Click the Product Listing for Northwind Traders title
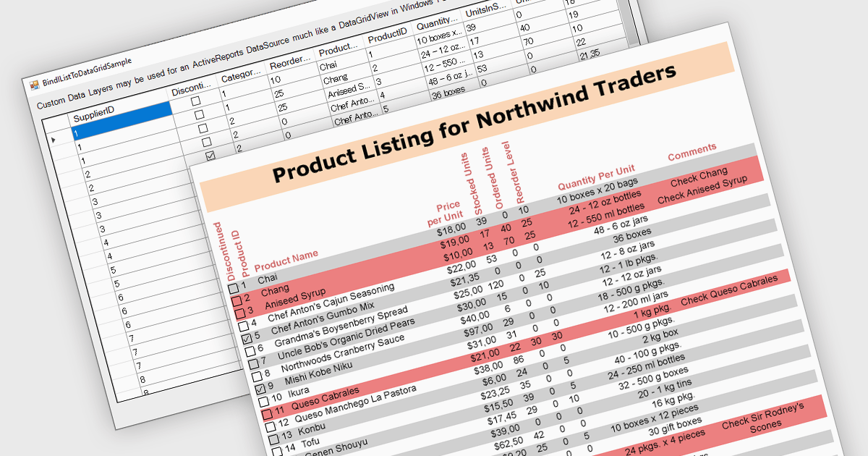This screenshot has width=868, height=456. tap(474, 124)
